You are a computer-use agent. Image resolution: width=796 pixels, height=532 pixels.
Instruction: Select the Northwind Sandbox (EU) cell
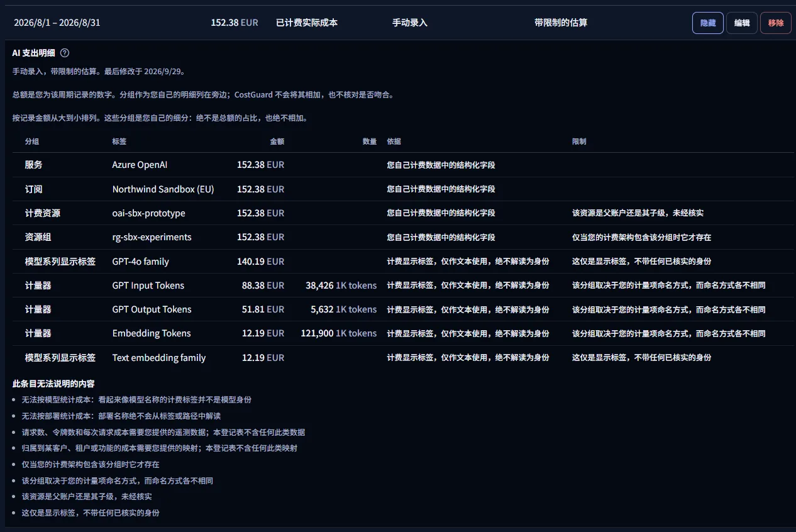(x=163, y=189)
